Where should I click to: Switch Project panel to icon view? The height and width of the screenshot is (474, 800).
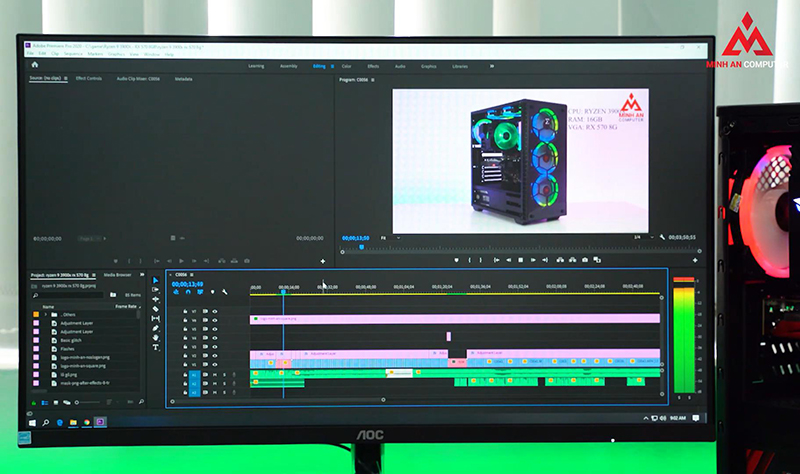tap(56, 403)
